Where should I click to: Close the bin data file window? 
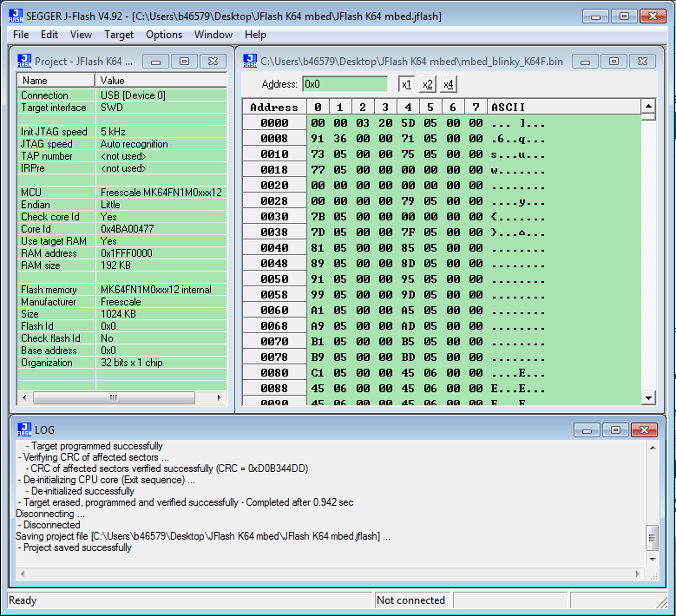[642, 62]
